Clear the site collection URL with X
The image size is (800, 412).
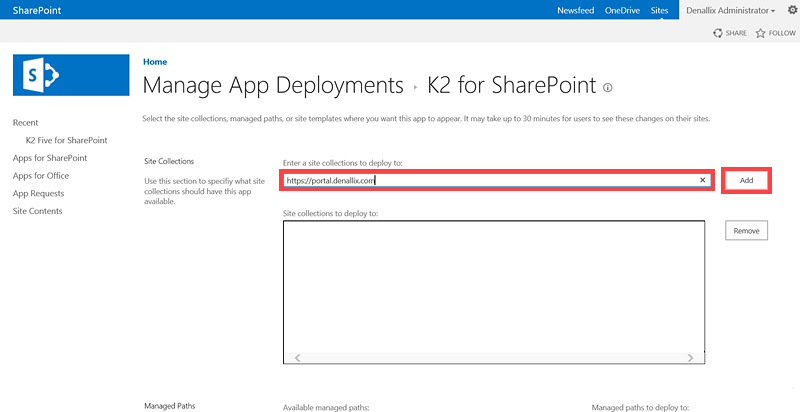pyautogui.click(x=702, y=180)
